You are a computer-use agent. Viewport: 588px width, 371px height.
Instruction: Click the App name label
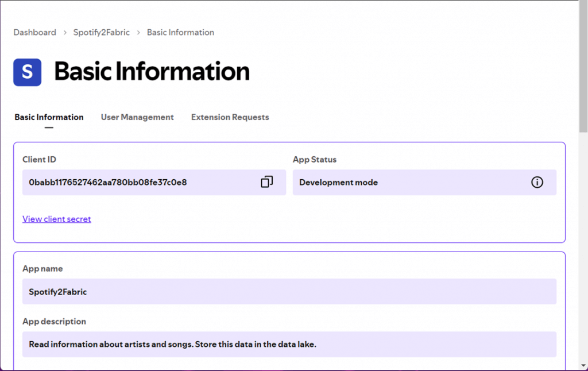click(42, 269)
